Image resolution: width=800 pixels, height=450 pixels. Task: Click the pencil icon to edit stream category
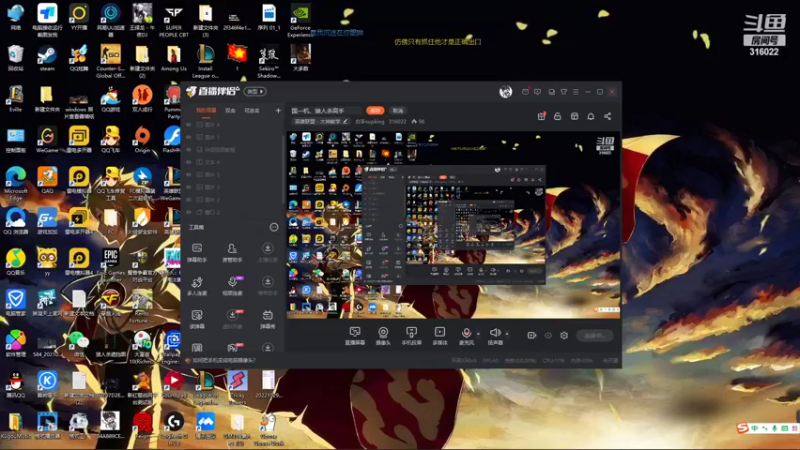pos(345,121)
